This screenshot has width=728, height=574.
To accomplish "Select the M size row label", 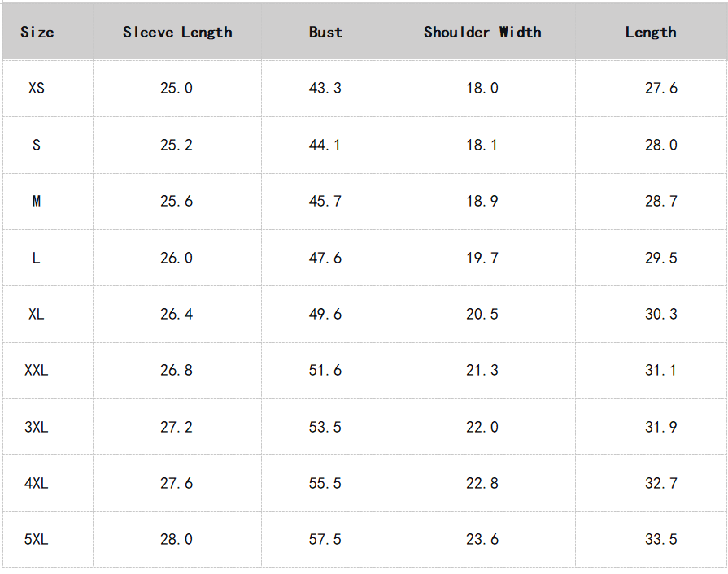I will point(37,201).
